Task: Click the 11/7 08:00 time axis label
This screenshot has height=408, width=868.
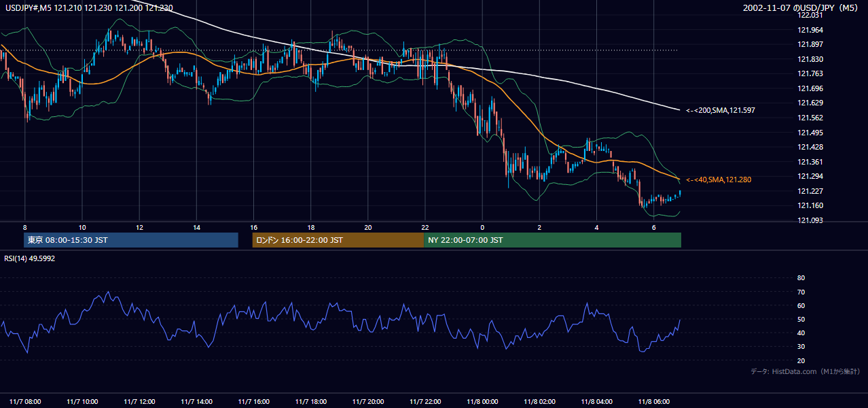Action: [25, 401]
